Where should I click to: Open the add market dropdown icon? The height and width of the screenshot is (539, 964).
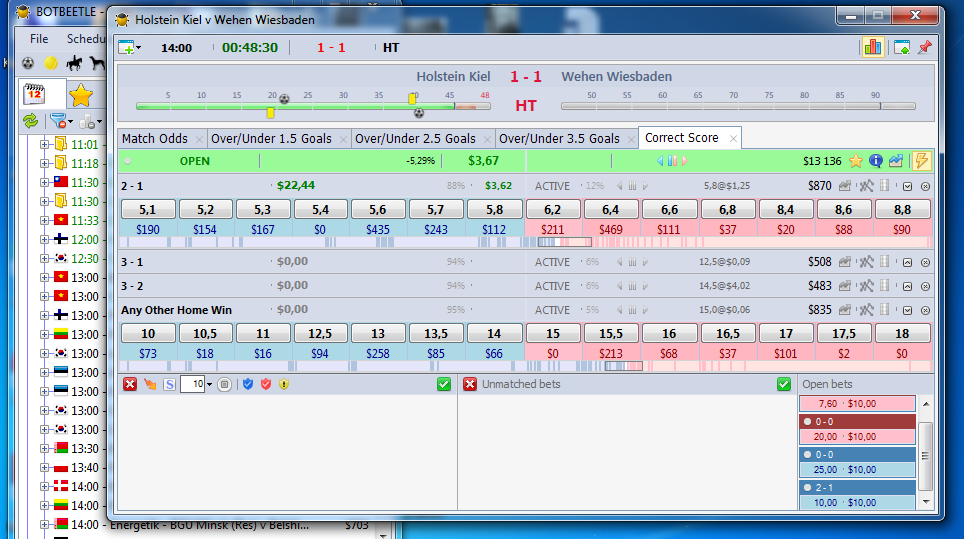129,47
